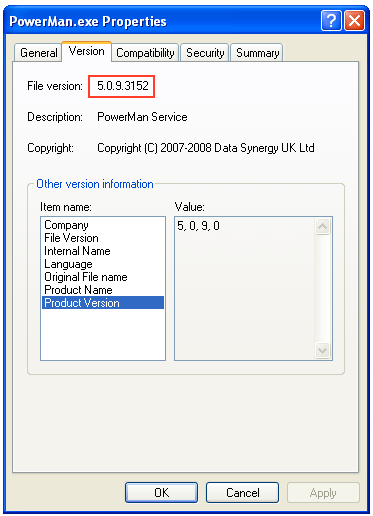Open the Security tab
373x516 pixels.
[x=205, y=53]
